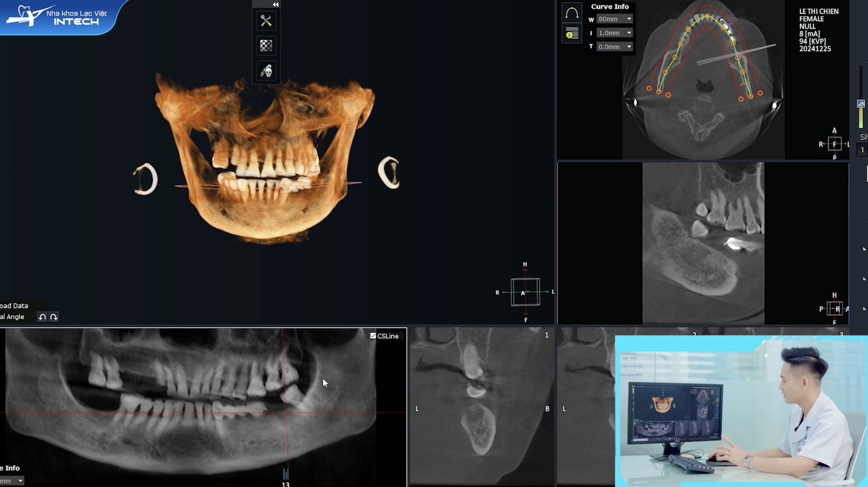868x487 pixels.
Task: Click the slice marker 13 on the panorama
Action: coord(285,475)
